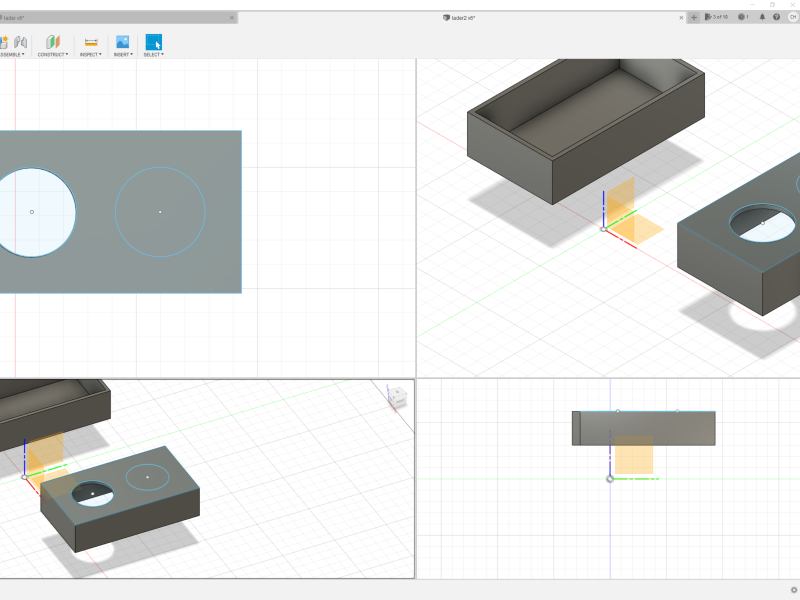Select the Inspect measure tool icon
This screenshot has height=600, width=800.
coord(91,42)
